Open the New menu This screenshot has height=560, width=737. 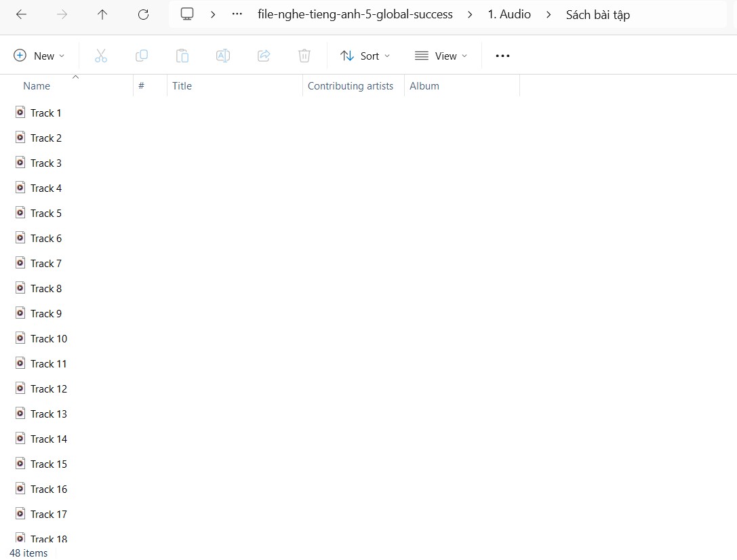pyautogui.click(x=39, y=56)
